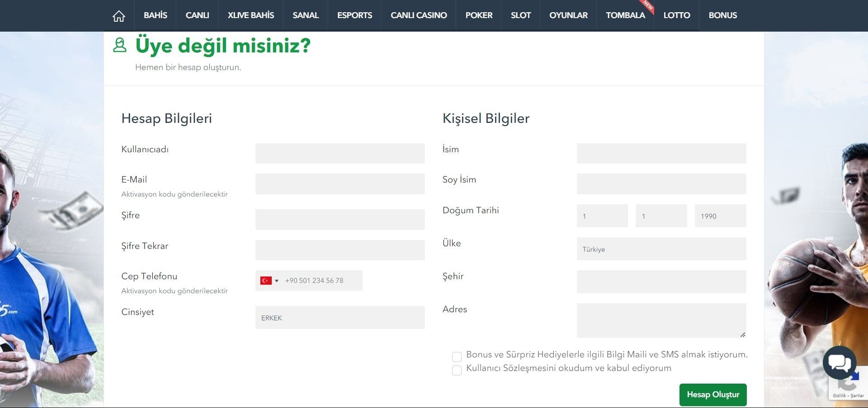Open the BONUS page link
The width and height of the screenshot is (868, 408).
pyautogui.click(x=722, y=15)
